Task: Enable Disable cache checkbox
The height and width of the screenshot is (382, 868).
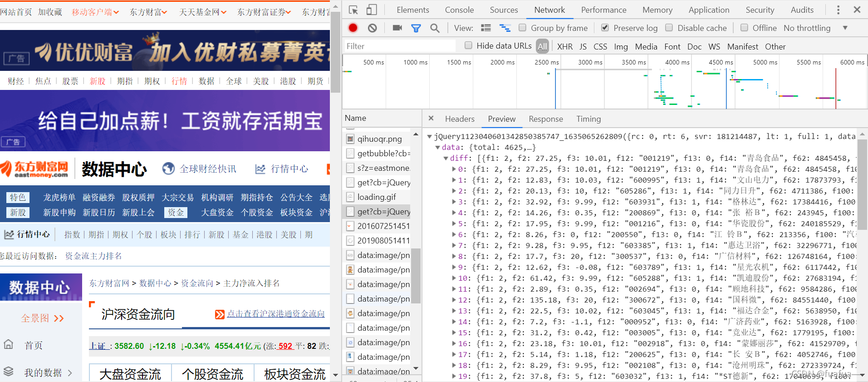Action: [x=669, y=28]
